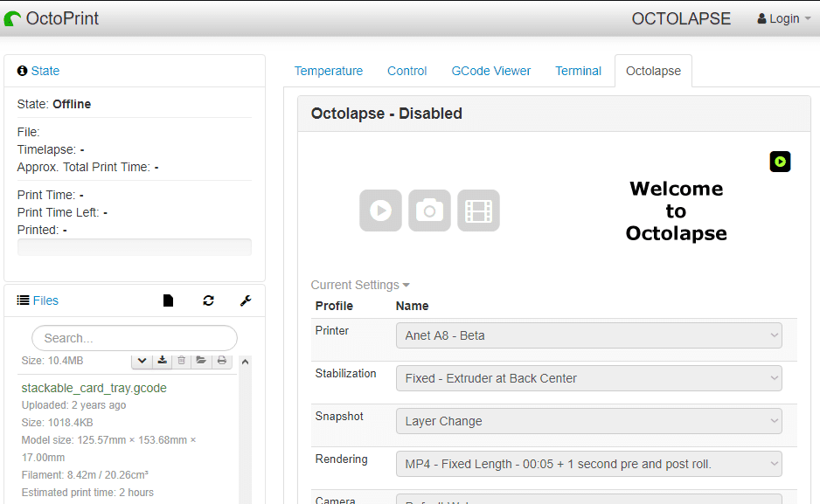Click the Welcome to Octolapse text

click(x=676, y=211)
